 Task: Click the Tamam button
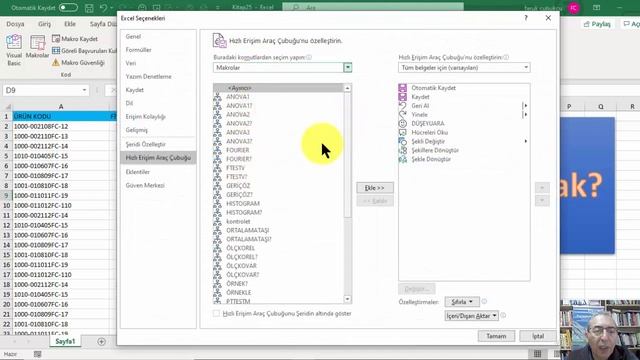click(496, 336)
